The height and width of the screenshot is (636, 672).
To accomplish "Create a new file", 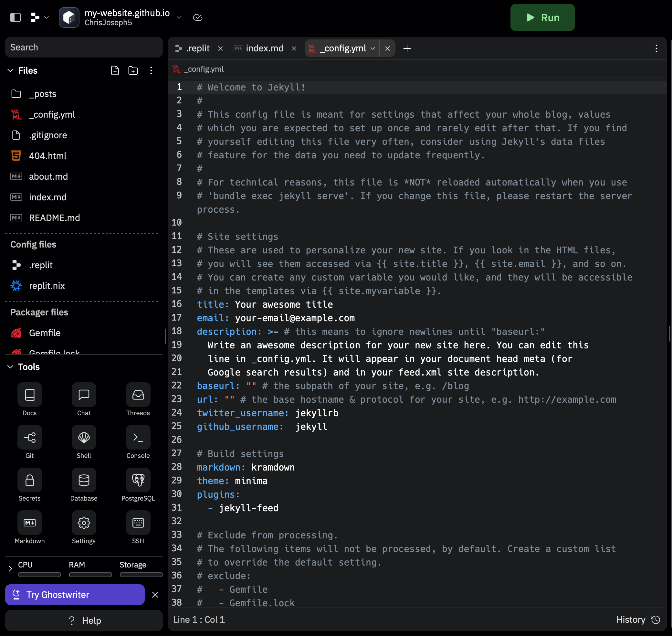I will 115,70.
